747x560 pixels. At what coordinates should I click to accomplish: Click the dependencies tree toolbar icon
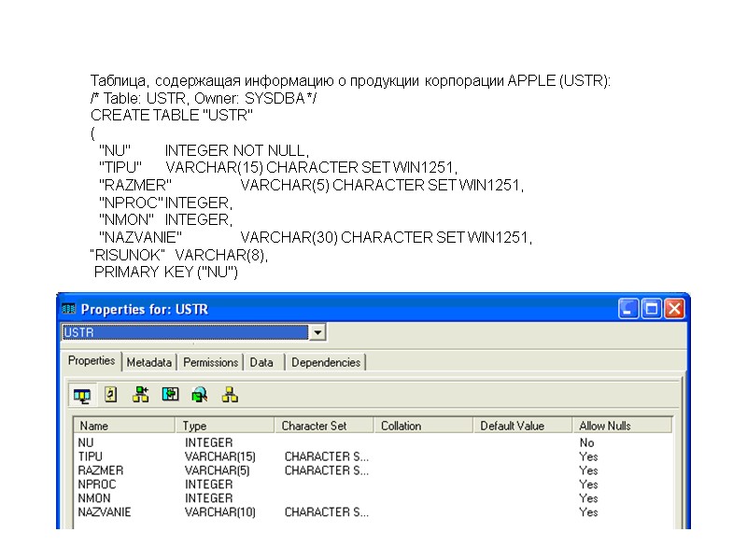tap(230, 395)
